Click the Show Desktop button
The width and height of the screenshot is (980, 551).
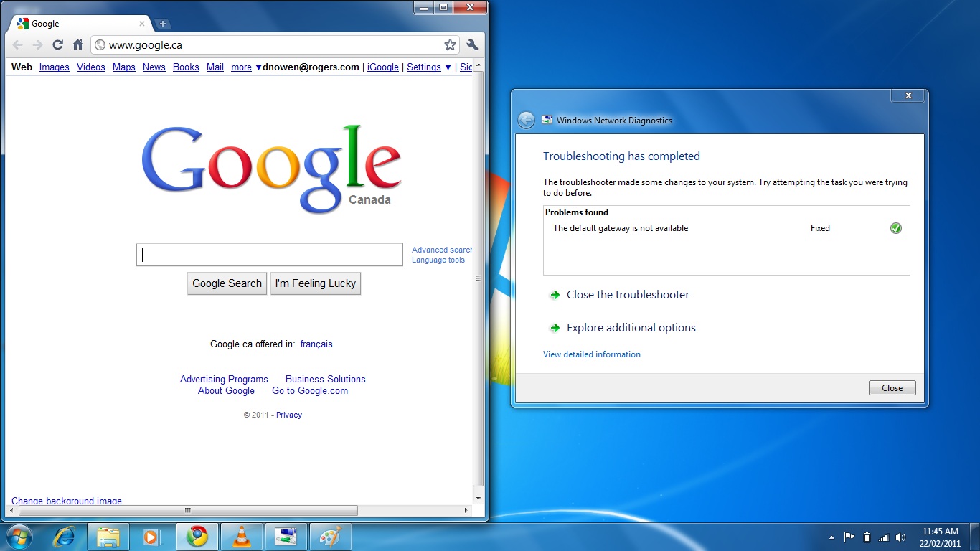click(x=975, y=537)
